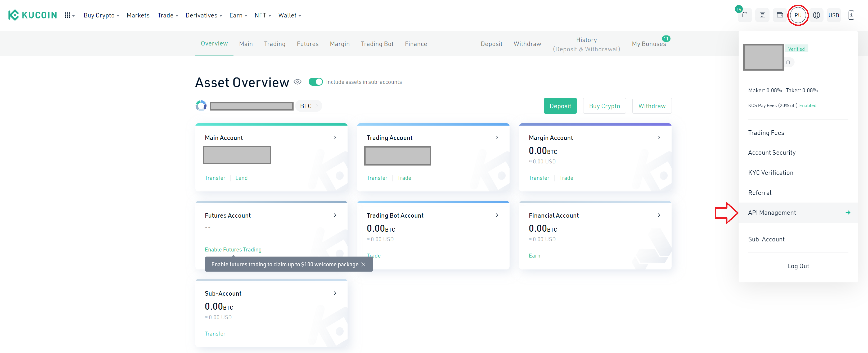The width and height of the screenshot is (868, 353).
Task: Click the Buy Crypto outlined button
Action: (x=605, y=106)
